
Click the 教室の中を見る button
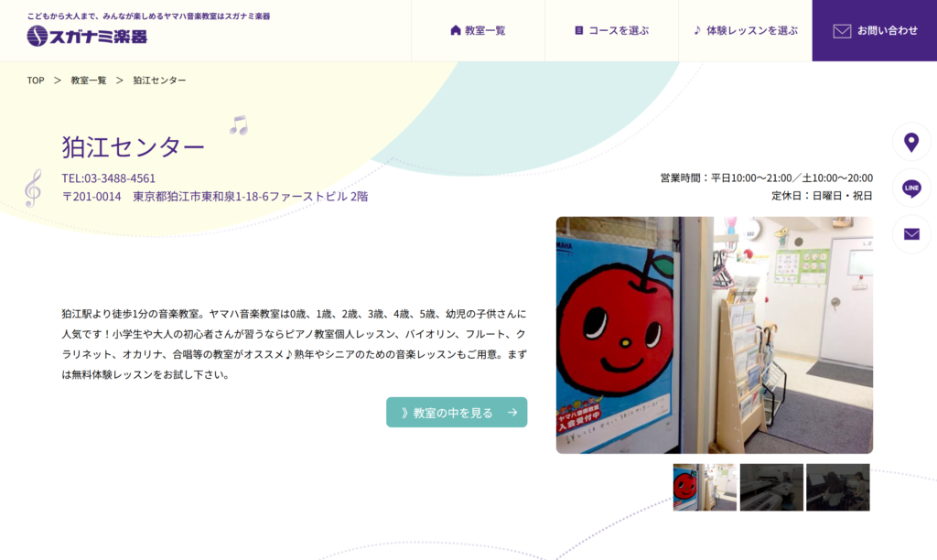[x=457, y=413]
